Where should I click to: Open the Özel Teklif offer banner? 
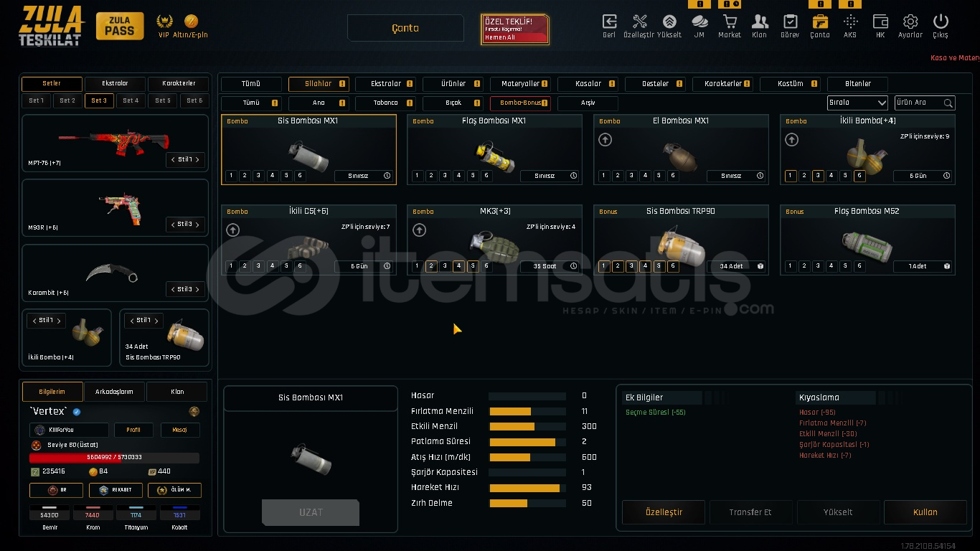(515, 29)
